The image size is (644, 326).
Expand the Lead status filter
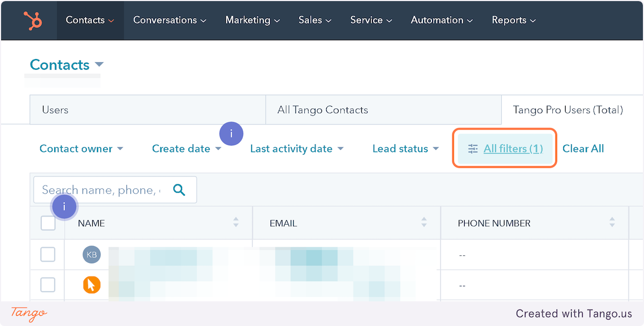pyautogui.click(x=406, y=149)
